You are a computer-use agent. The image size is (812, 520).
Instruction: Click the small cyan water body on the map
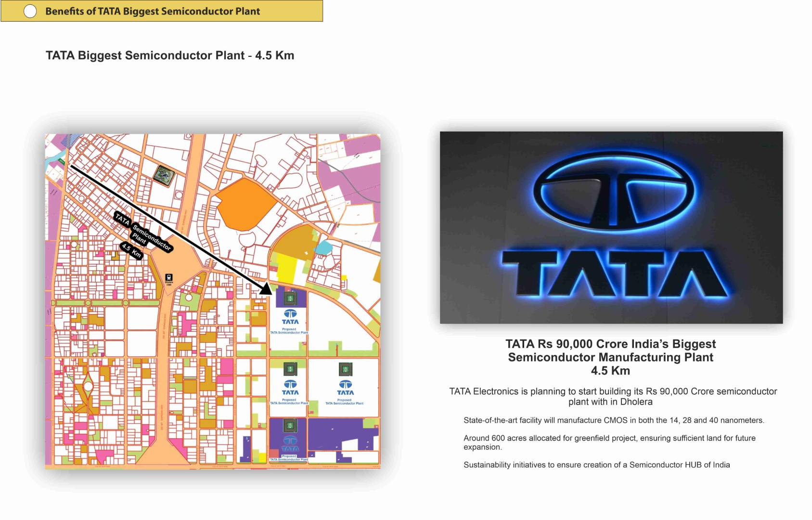(x=323, y=247)
